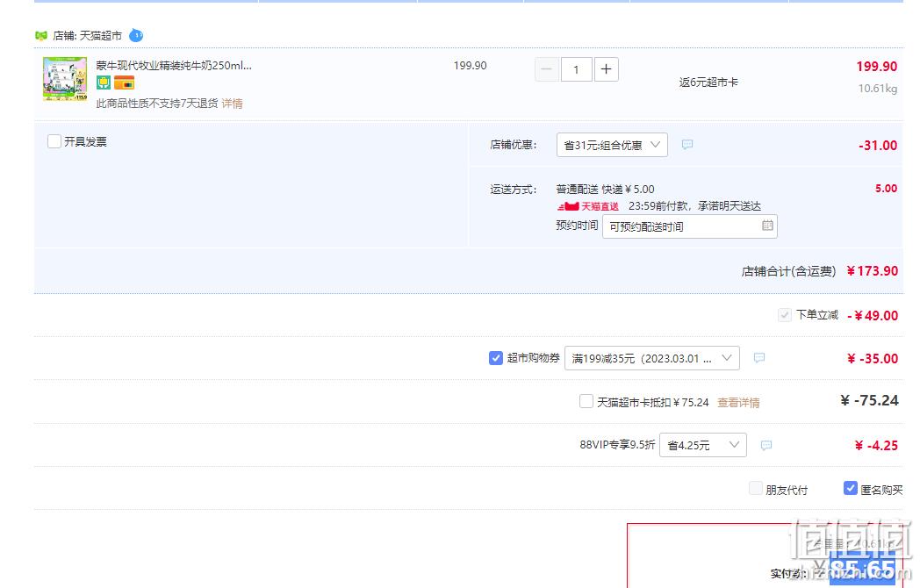The width and height of the screenshot is (920, 588).
Task: Check the 朋友代付 checkbox
Action: click(756, 488)
